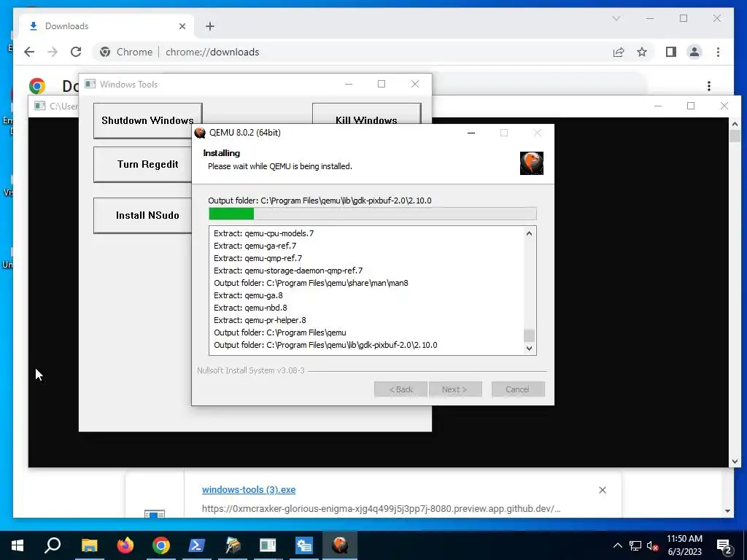Click the install log scroll down arrow
The image size is (747, 560).
click(529, 348)
